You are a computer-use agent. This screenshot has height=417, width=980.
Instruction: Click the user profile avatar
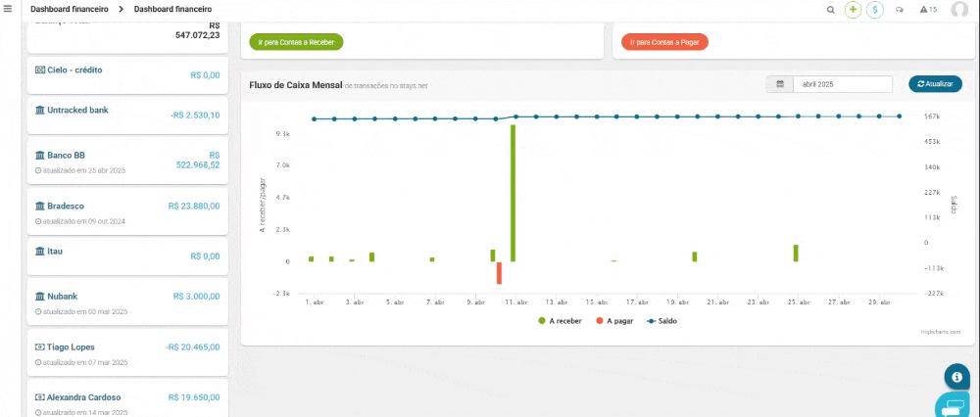tap(959, 10)
